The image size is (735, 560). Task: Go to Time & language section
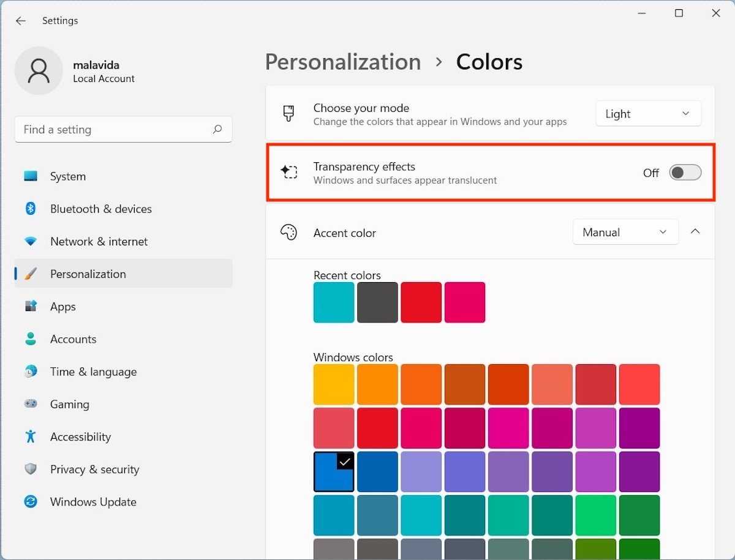[x=93, y=371]
